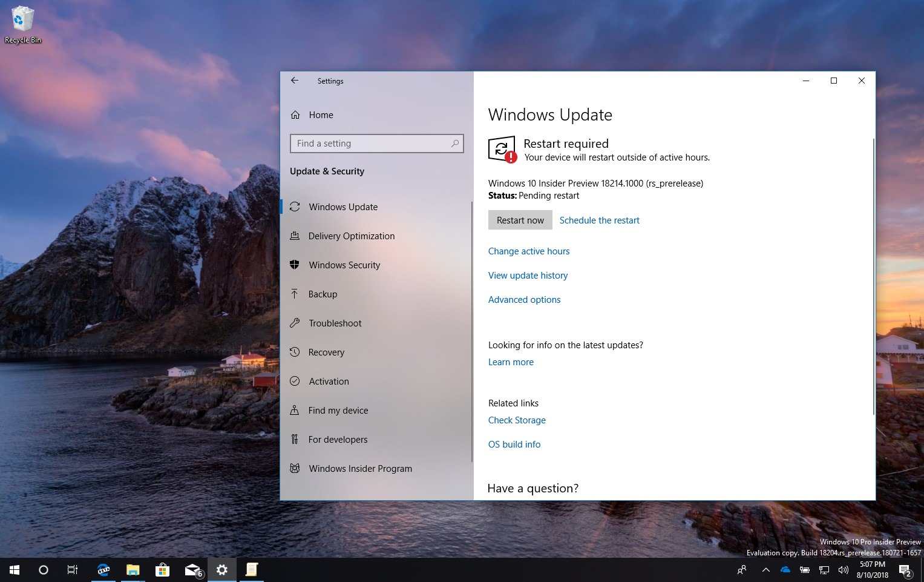Select Recovery in the sidebar
The height and width of the screenshot is (582, 924).
[326, 352]
